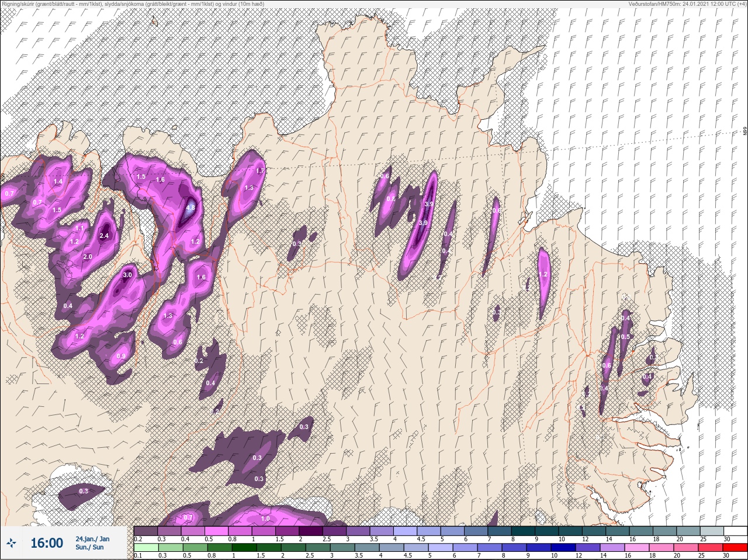Click the top-row legend swatch between 0.5 and 0.8
Image resolution: width=748 pixels, height=560 pixels.
click(x=217, y=531)
